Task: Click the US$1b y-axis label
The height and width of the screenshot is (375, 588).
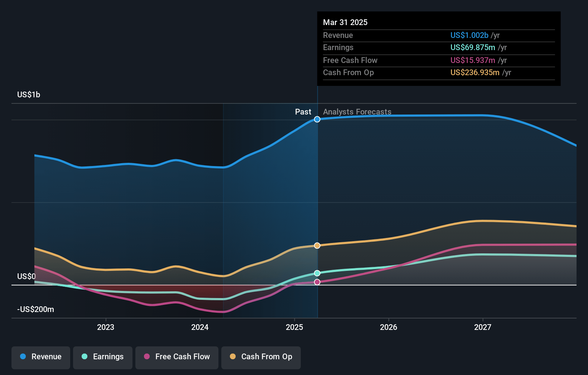Action: coord(29,94)
